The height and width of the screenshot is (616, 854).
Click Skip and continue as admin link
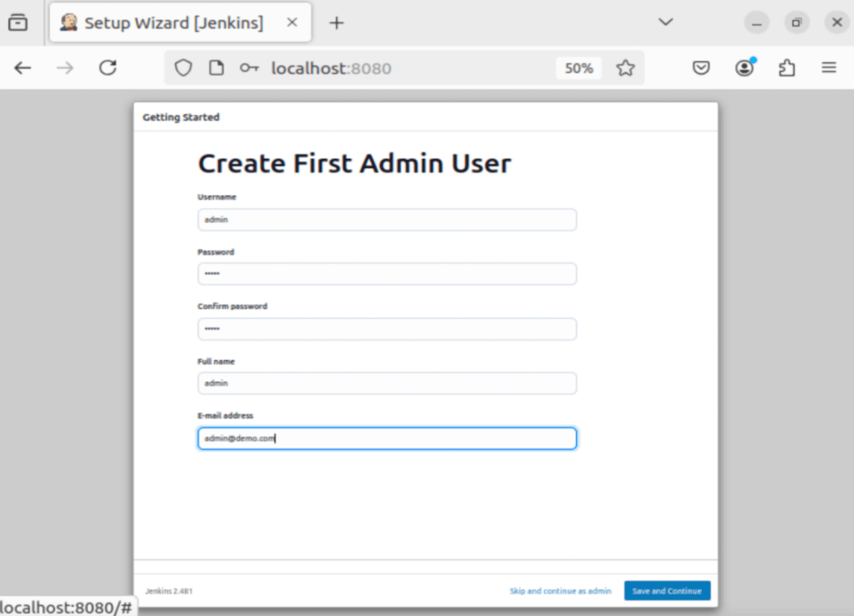click(560, 591)
